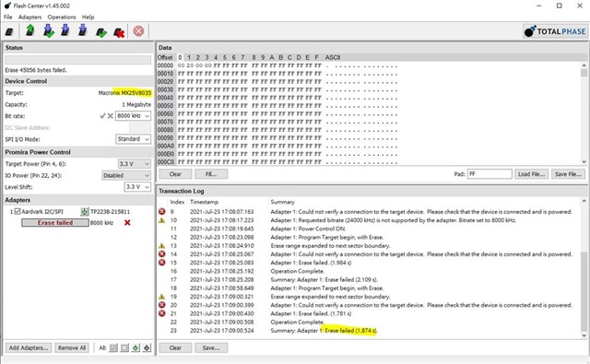
Task: Select log row 23 Erase failed summary
Action: click(x=370, y=331)
